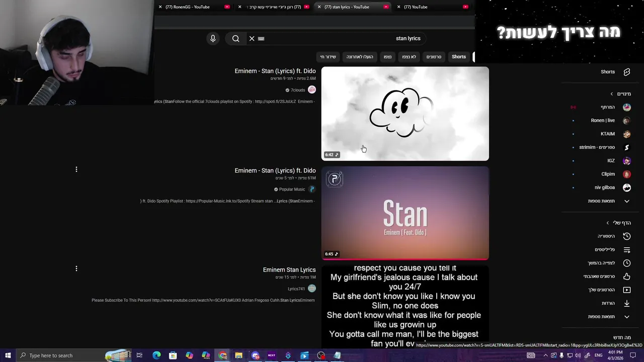Click the voice search microphone icon
The height and width of the screenshot is (362, 644).
(213, 38)
